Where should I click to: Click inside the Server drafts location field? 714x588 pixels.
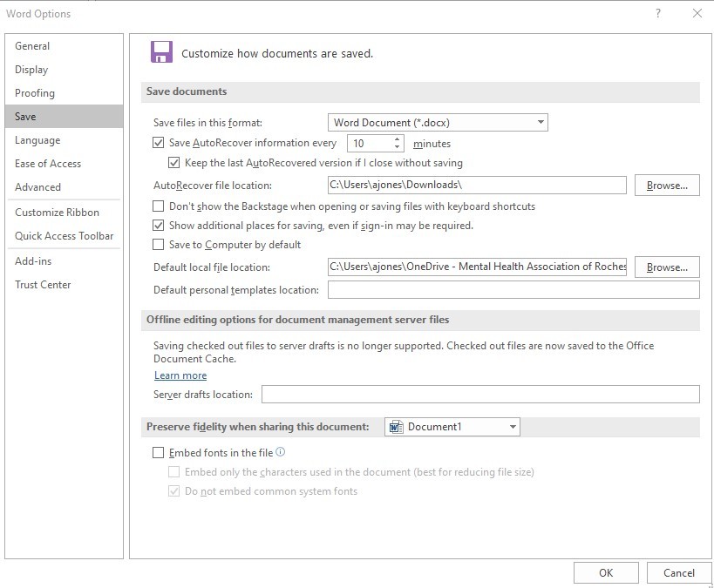click(x=436, y=394)
